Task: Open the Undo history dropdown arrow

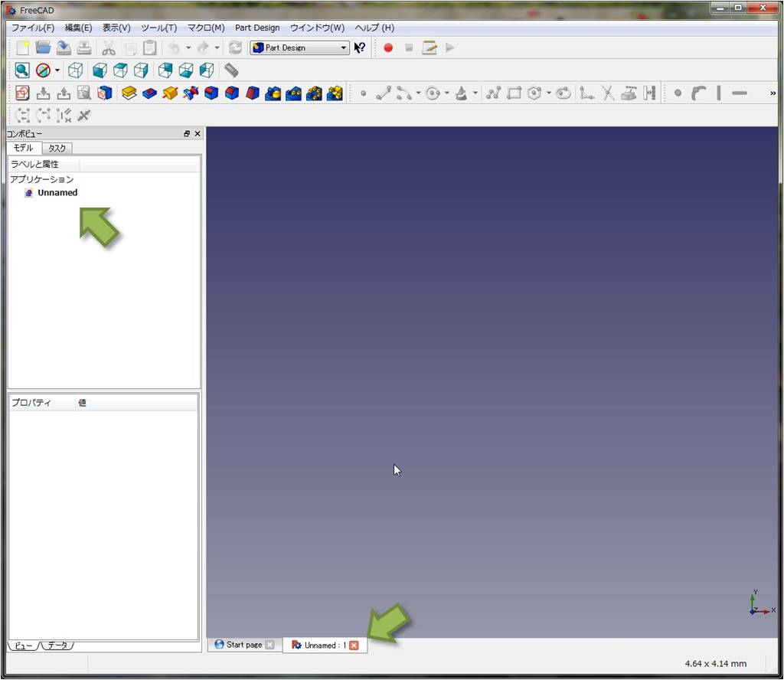Action: (x=188, y=48)
